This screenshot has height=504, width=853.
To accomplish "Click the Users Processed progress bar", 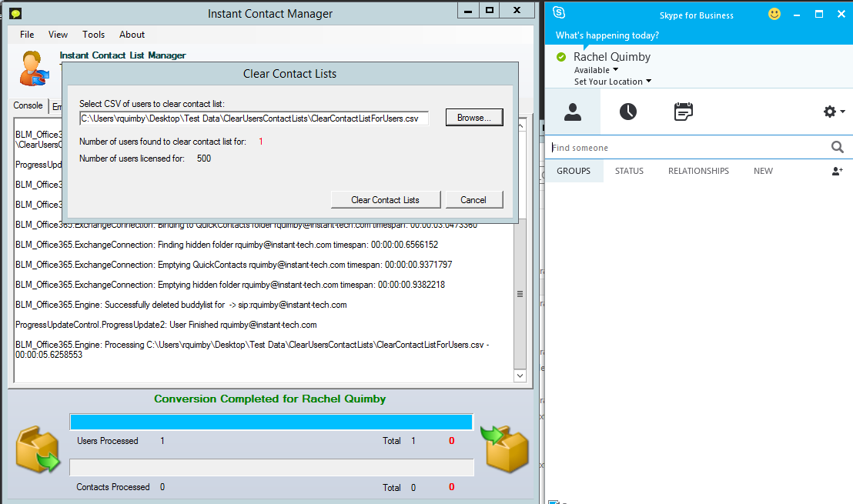I will (272, 422).
